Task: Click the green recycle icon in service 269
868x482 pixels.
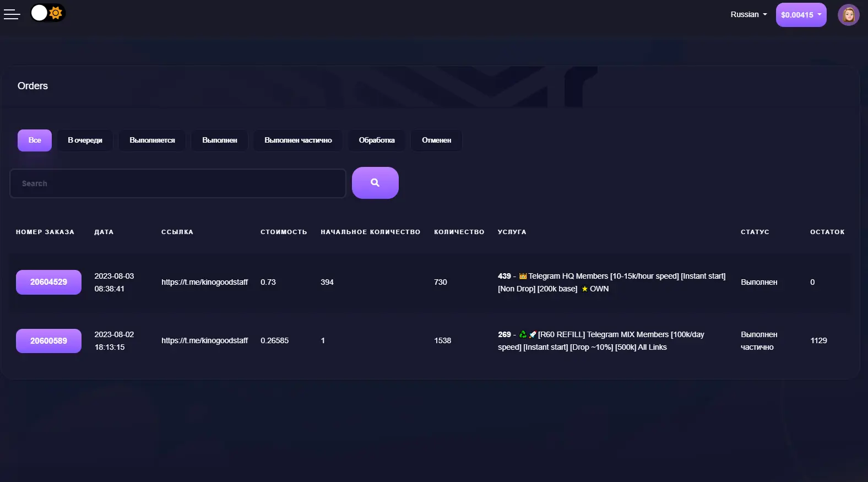Action: coord(523,334)
